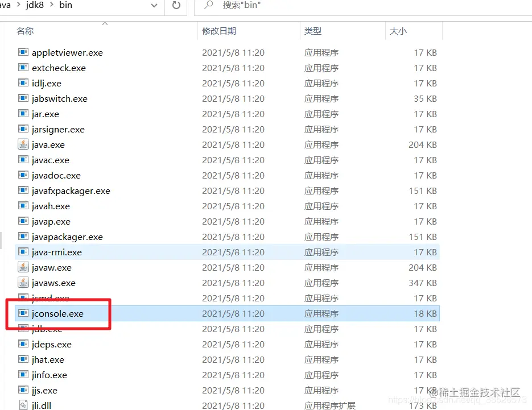This screenshot has width=532, height=410.
Task: Sort files by the 大小 column
Action: (398, 31)
